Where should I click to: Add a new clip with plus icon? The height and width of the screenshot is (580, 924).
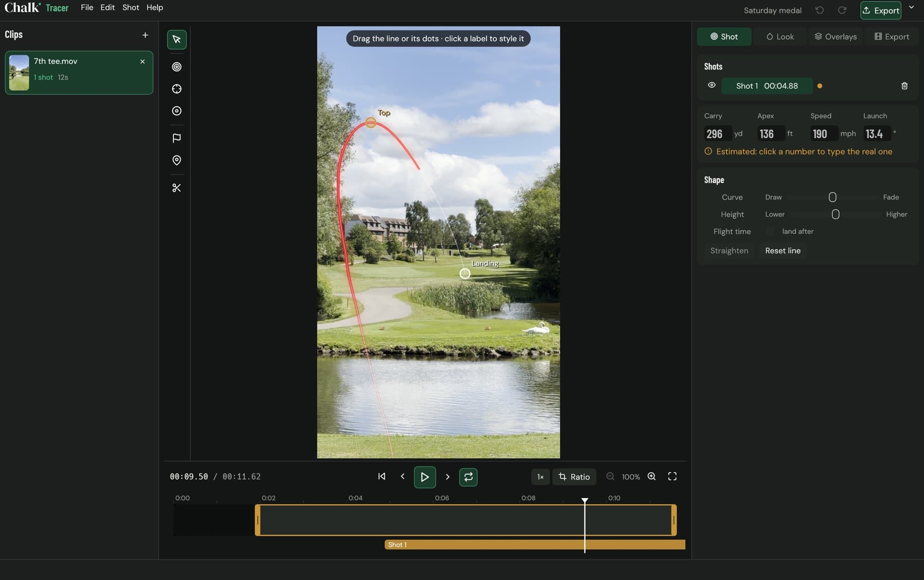(145, 35)
